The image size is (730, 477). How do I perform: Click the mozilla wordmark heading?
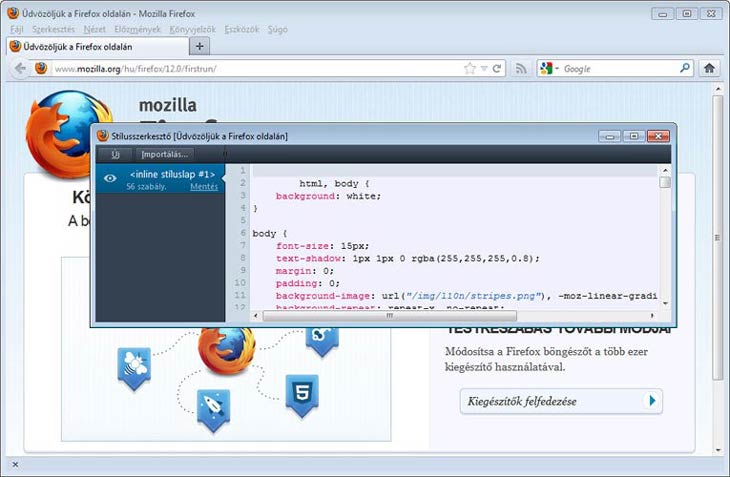click(168, 105)
